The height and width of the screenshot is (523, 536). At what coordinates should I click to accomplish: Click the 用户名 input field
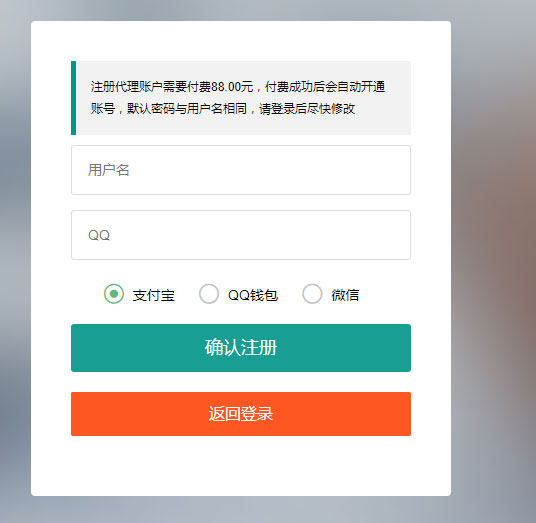point(241,170)
